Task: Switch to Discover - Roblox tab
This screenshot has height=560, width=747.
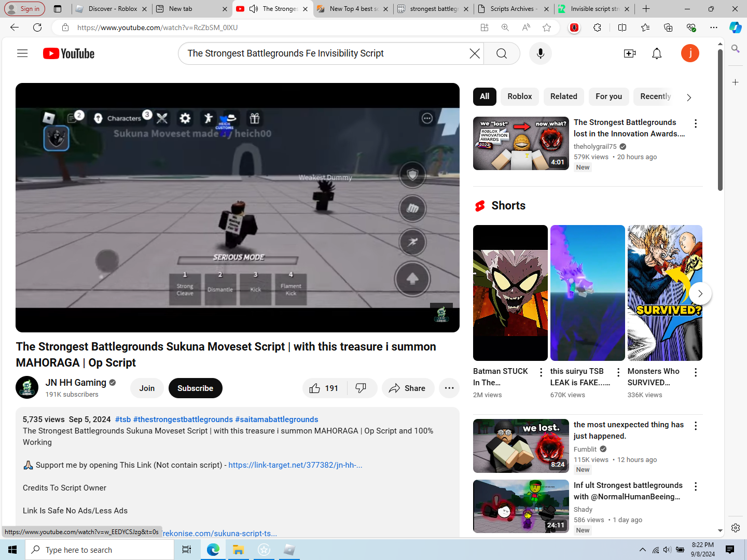Action: point(112,9)
